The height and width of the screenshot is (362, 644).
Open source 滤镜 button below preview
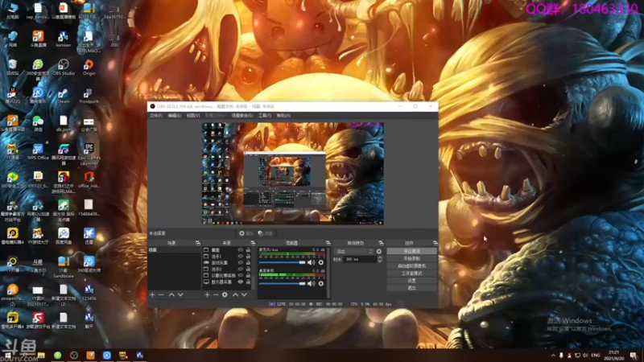266,233
